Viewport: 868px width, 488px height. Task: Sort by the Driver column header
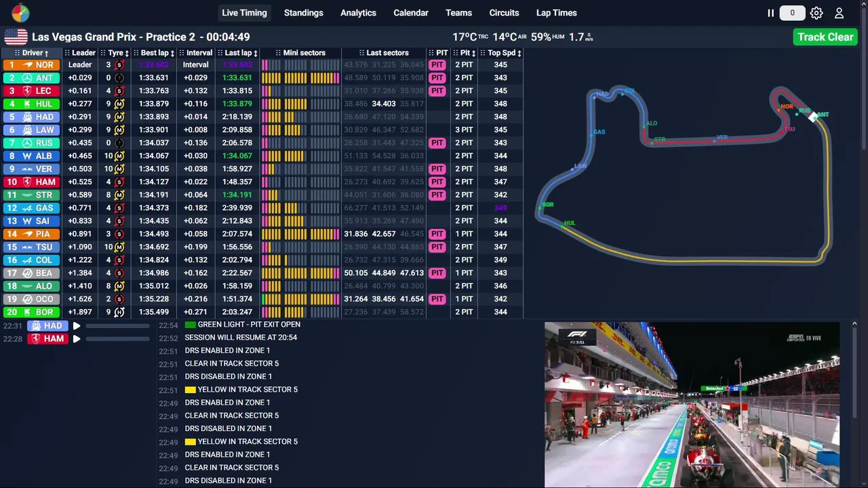(32, 53)
